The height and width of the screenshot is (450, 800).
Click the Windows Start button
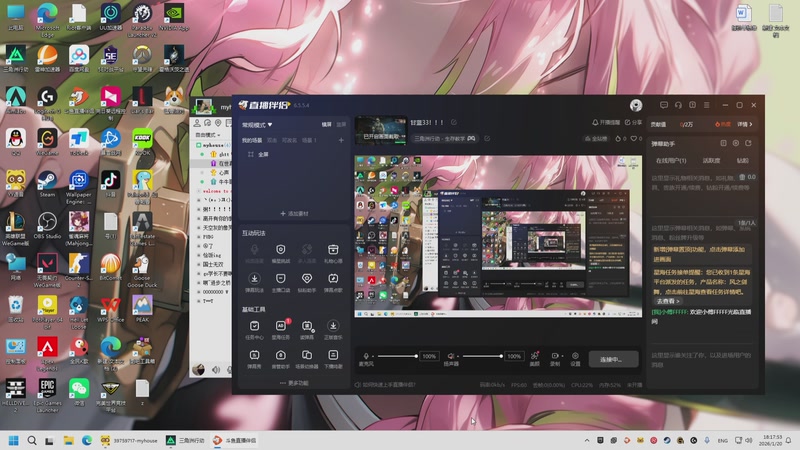14,440
